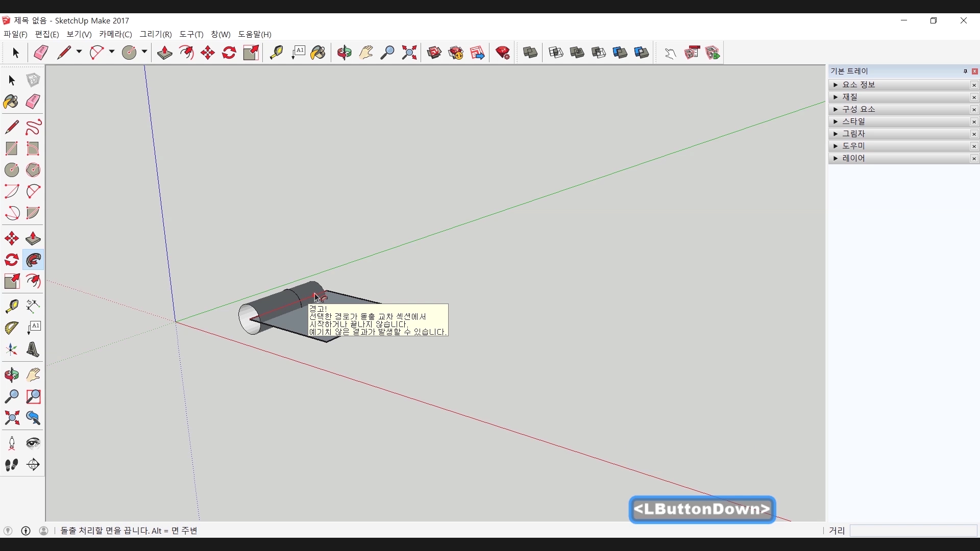This screenshot has height=551, width=980.
Task: Choose the Paint Bucket tool in left toolbar
Action: [11, 102]
